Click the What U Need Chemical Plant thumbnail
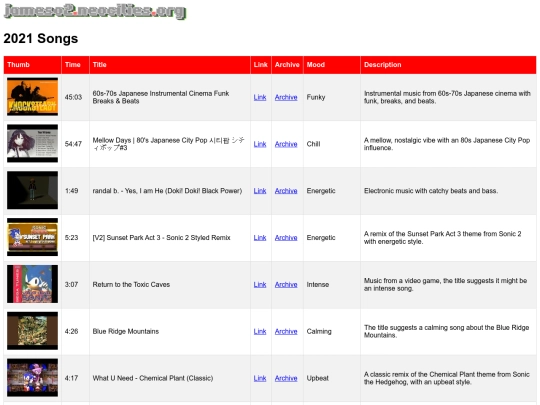Image resolution: width=540 pixels, height=405 pixels. coord(32,378)
